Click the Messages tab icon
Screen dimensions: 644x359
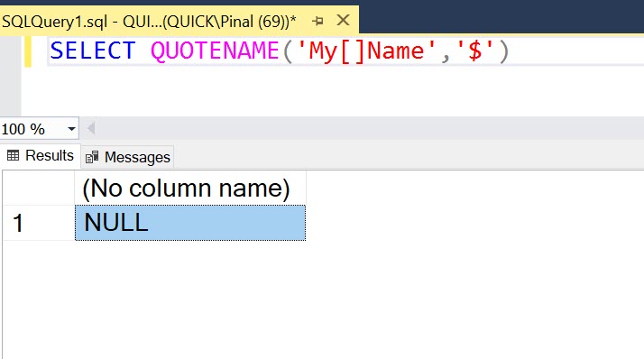92,157
